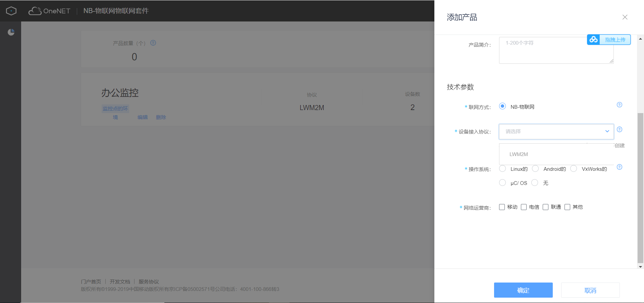This screenshot has height=303, width=644.
Task: Click the vertical scrollbar thumb in the panel
Action: coord(640,188)
